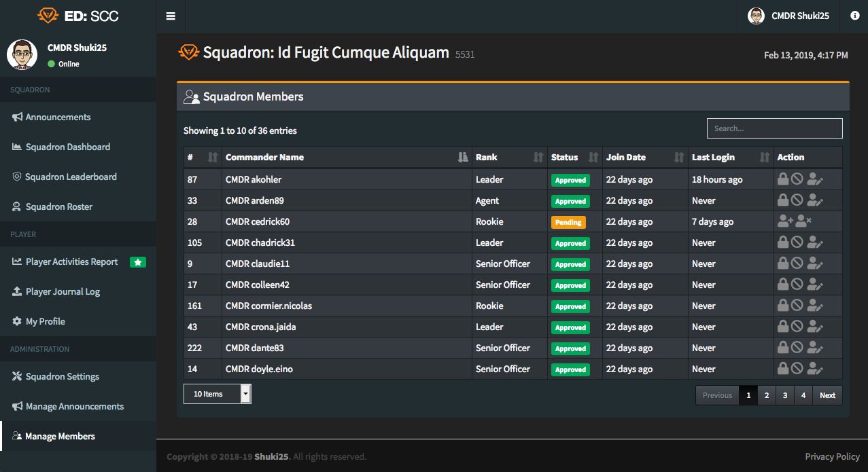868x472 pixels.
Task: Lock member CMDR chadrick31
Action: tap(783, 242)
